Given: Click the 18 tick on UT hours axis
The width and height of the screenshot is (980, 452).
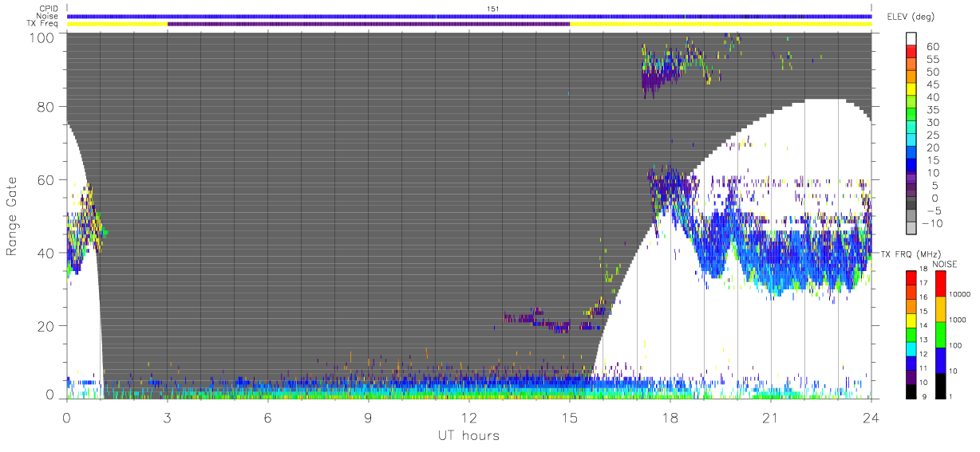Looking at the screenshot, I should tap(670, 418).
